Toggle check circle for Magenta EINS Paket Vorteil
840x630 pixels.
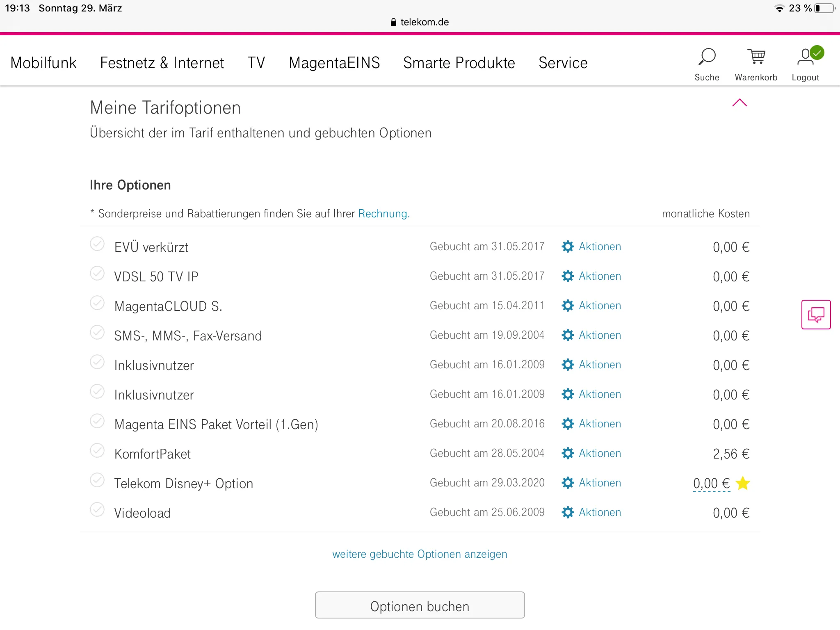(x=97, y=421)
